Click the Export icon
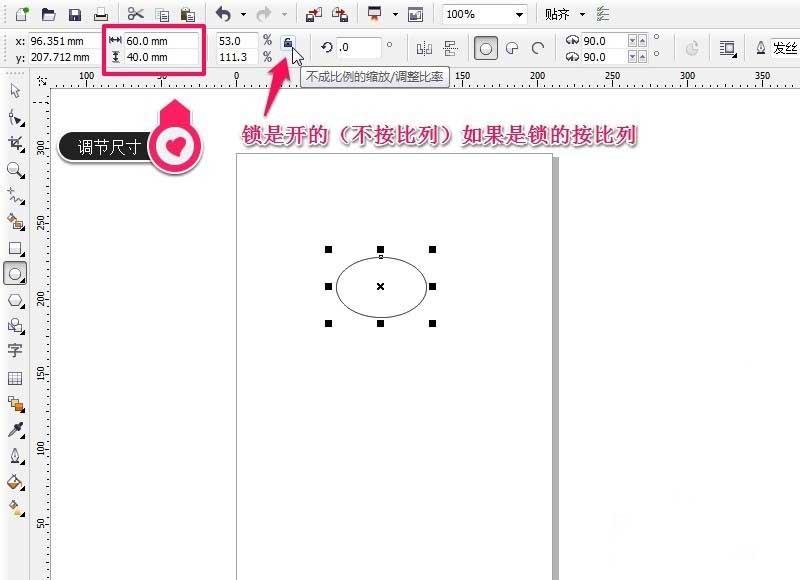 (x=340, y=14)
